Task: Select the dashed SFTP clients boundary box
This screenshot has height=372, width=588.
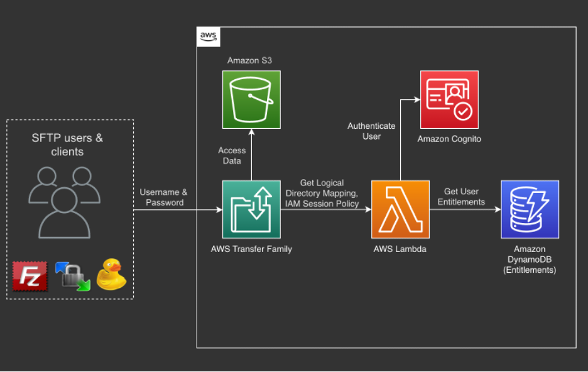Action: [x=69, y=119]
